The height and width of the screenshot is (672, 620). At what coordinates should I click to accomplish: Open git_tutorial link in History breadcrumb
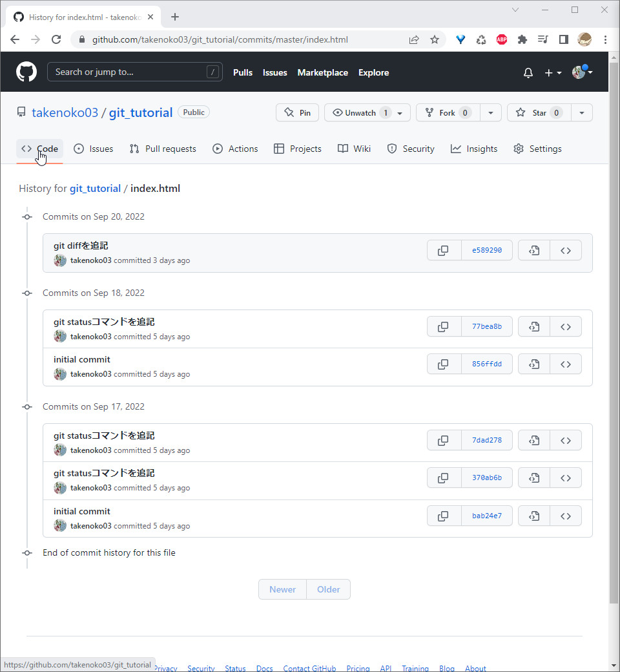[95, 189]
